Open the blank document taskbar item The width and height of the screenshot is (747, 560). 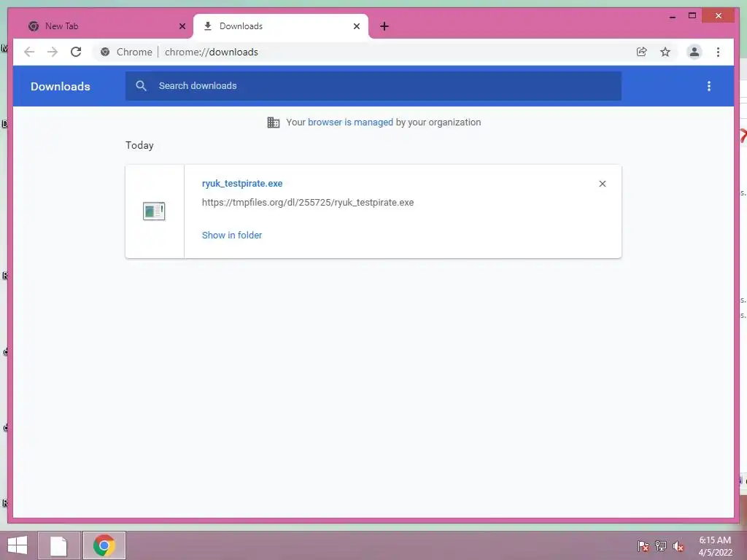tap(58, 545)
